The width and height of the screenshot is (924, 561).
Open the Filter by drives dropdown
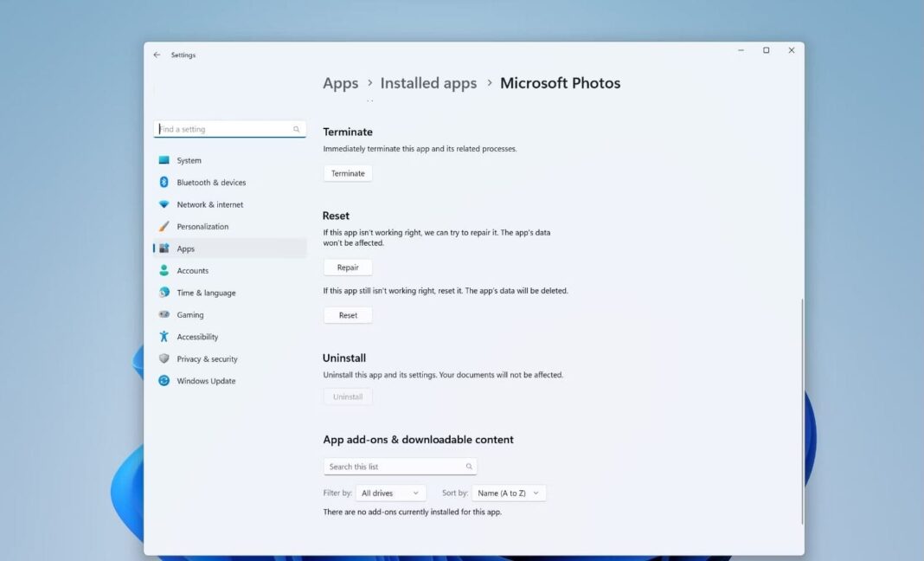(x=390, y=492)
